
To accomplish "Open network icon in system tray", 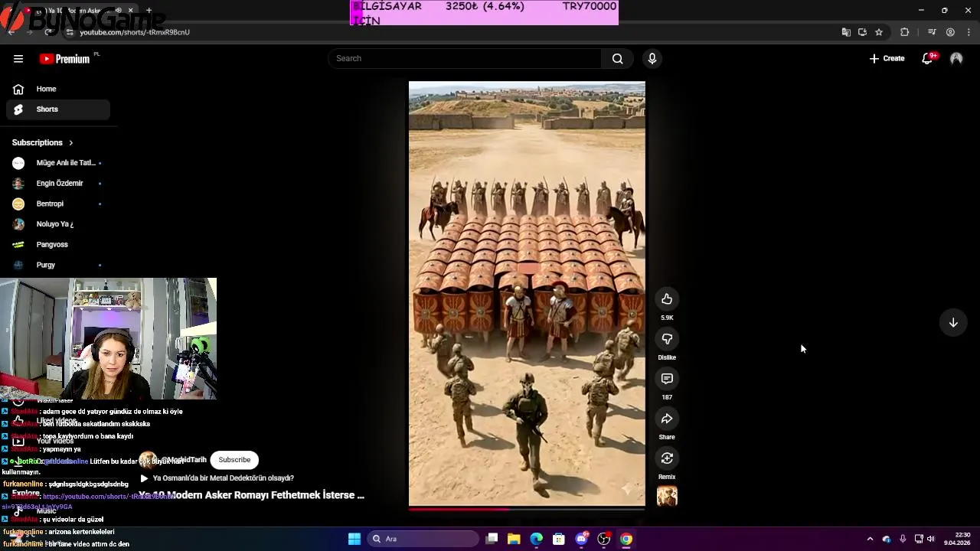I will click(x=919, y=539).
